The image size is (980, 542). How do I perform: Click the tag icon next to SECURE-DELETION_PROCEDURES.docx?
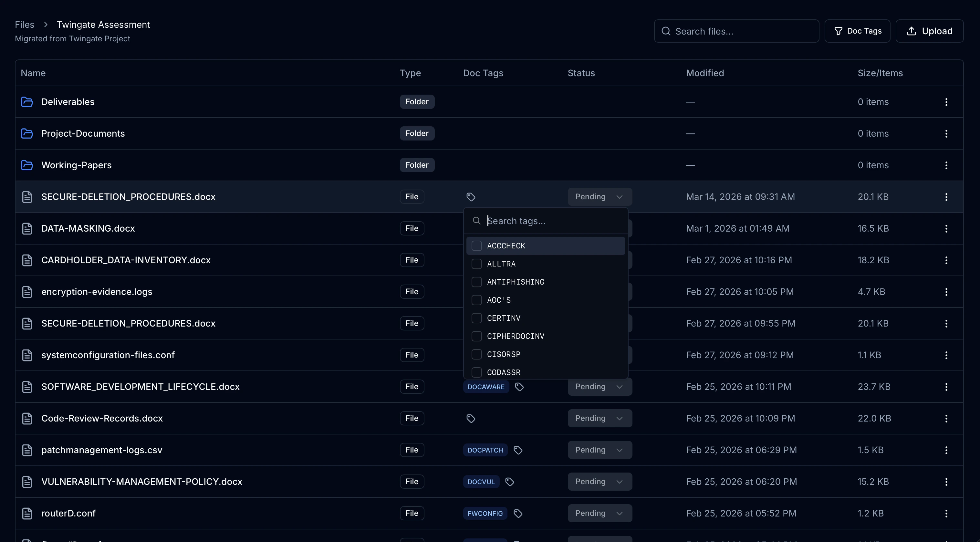(471, 197)
